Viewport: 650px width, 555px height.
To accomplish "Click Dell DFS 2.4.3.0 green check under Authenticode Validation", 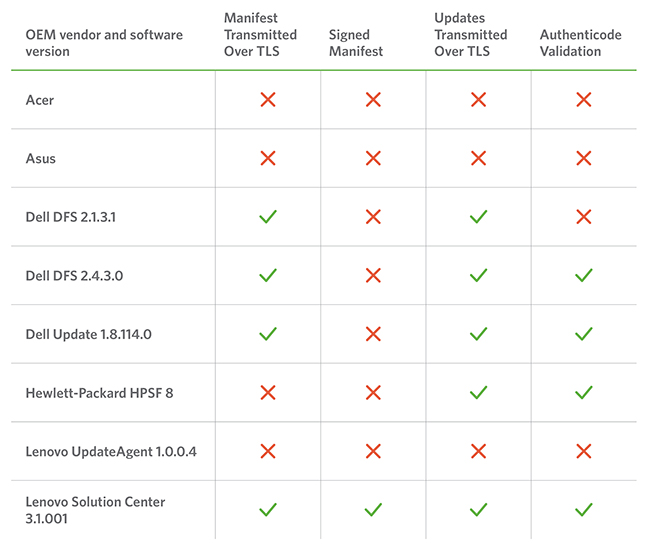I will coord(584,275).
